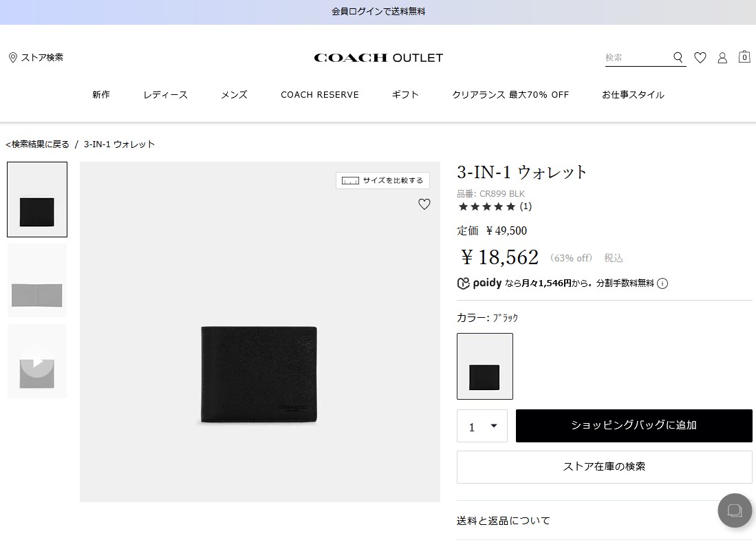
Task: Open the store locator pin icon
Action: (13, 58)
